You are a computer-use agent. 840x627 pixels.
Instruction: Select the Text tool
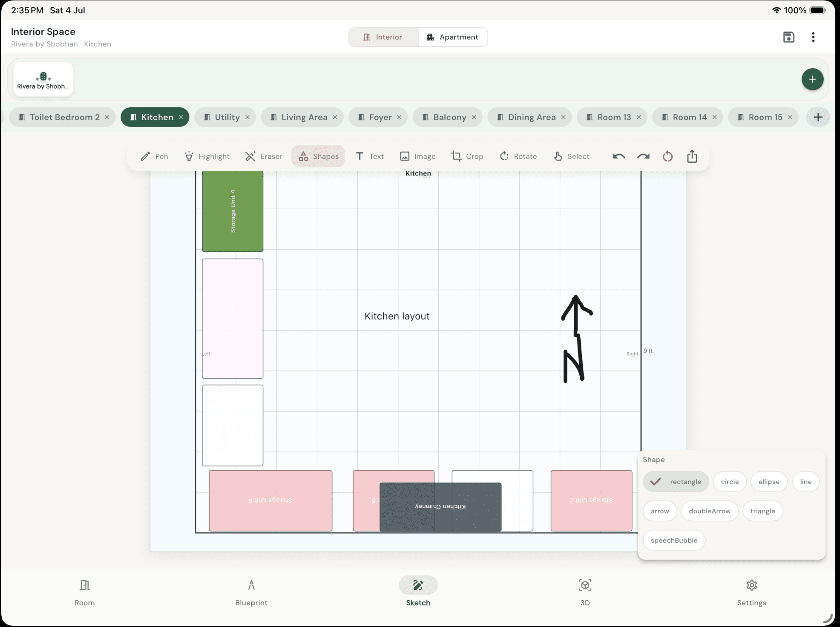369,156
